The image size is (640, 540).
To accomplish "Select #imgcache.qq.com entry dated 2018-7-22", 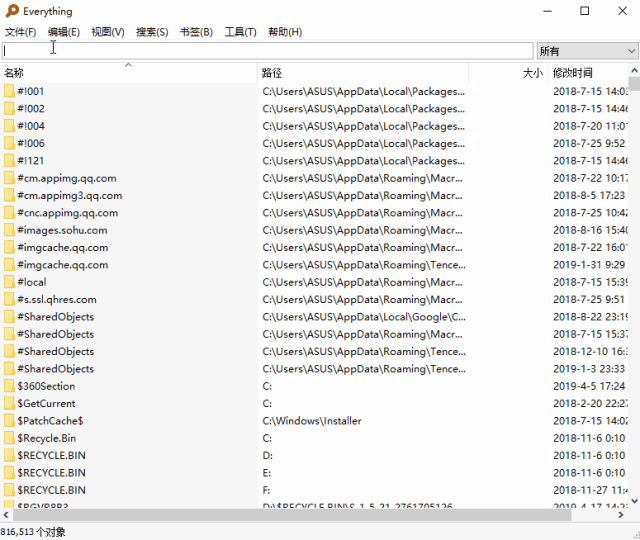I will (63, 247).
